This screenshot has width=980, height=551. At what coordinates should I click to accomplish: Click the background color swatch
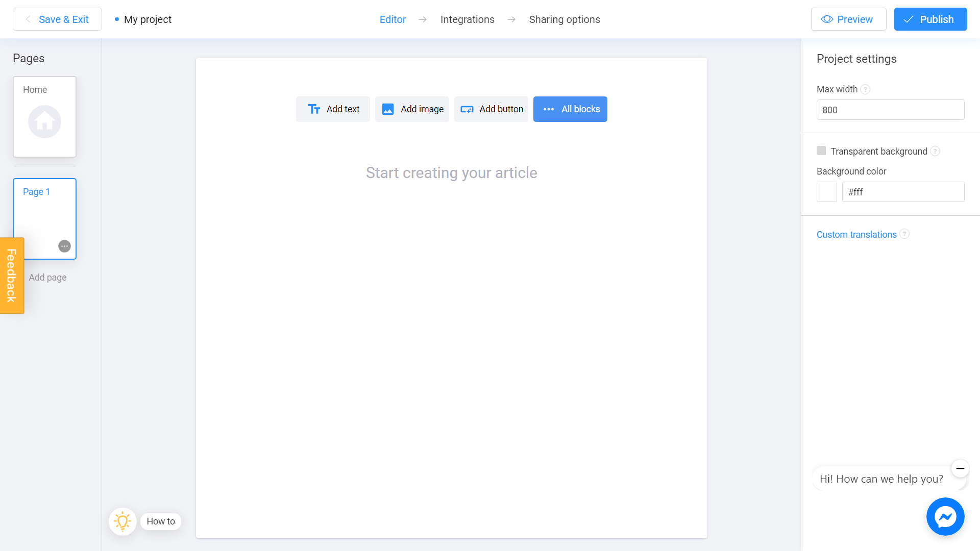pyautogui.click(x=826, y=192)
